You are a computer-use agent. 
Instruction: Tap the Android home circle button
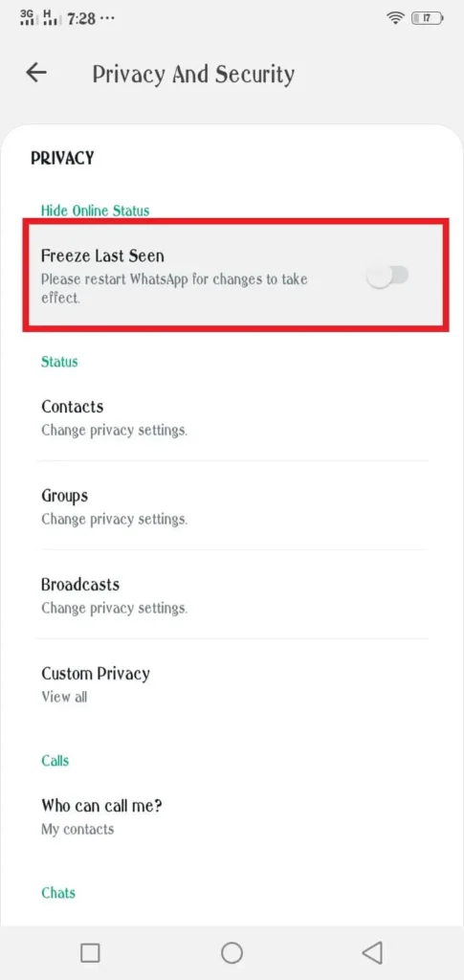[232, 952]
